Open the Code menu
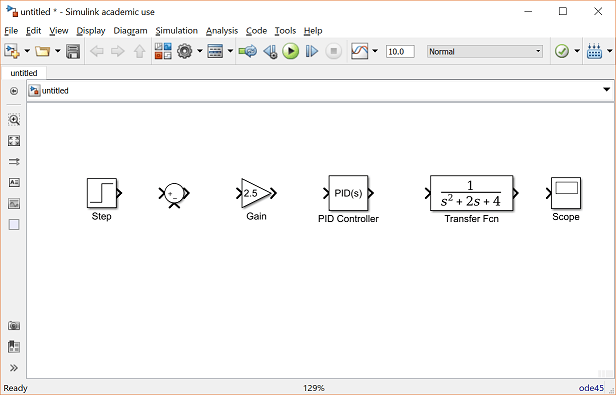The height and width of the screenshot is (395, 616). click(256, 31)
